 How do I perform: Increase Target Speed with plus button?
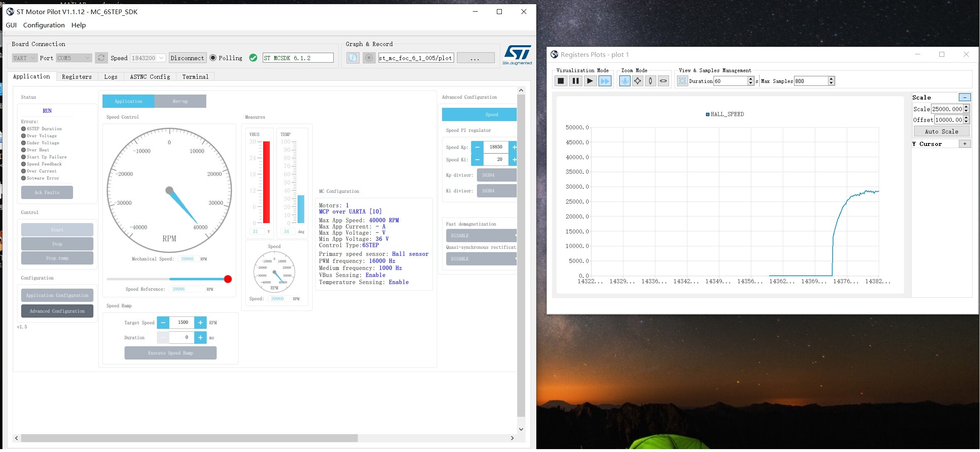[x=200, y=323]
